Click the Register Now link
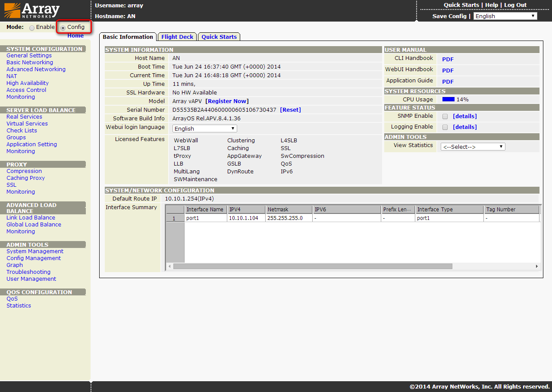Viewport: 552px width, 392px height. coord(227,101)
